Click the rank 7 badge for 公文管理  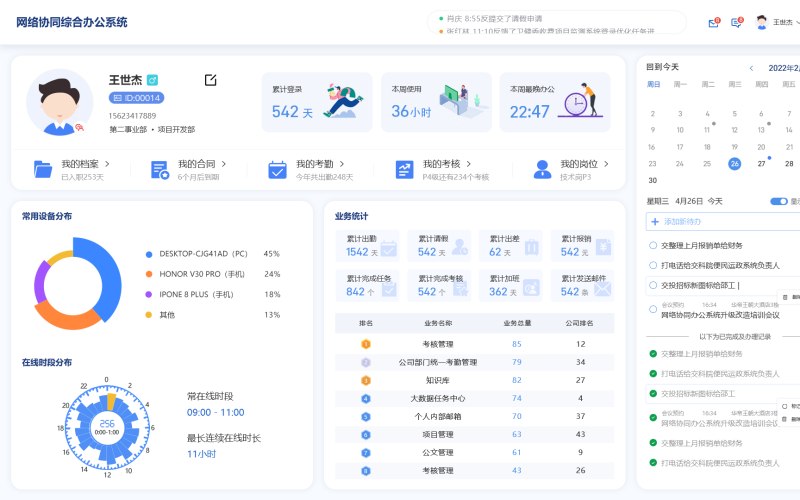click(366, 453)
